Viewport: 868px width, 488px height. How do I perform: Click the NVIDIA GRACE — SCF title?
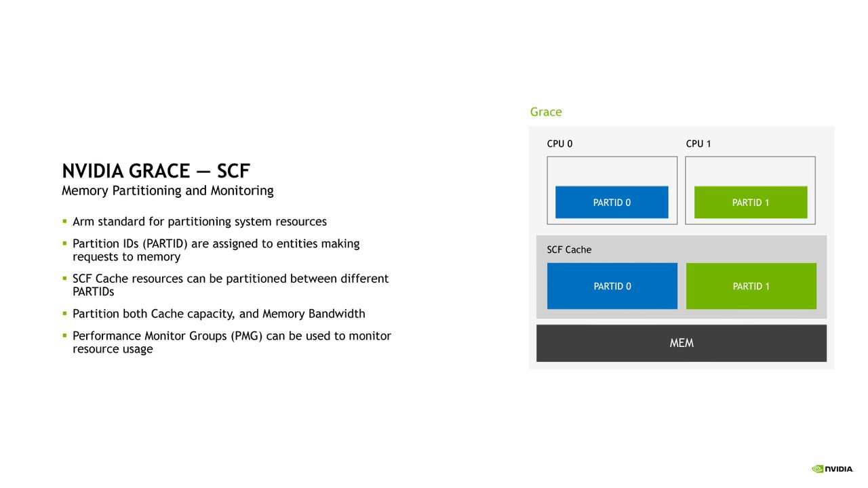pyautogui.click(x=156, y=170)
